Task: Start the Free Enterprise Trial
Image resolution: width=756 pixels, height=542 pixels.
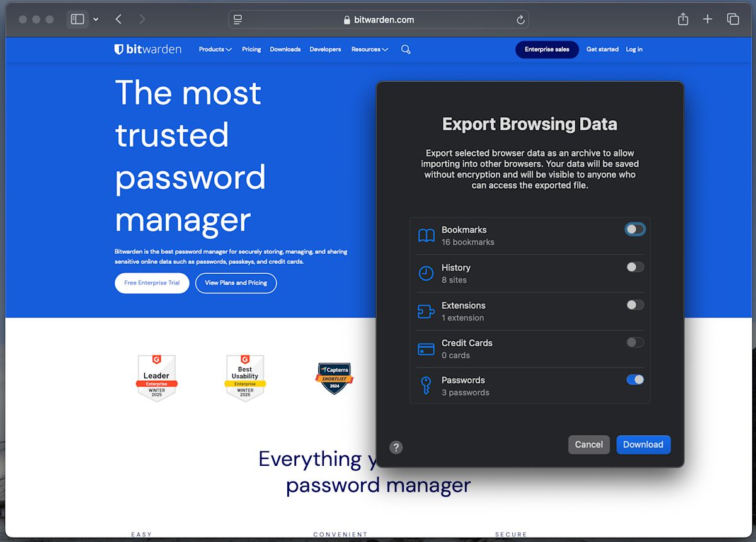Action: click(x=152, y=283)
